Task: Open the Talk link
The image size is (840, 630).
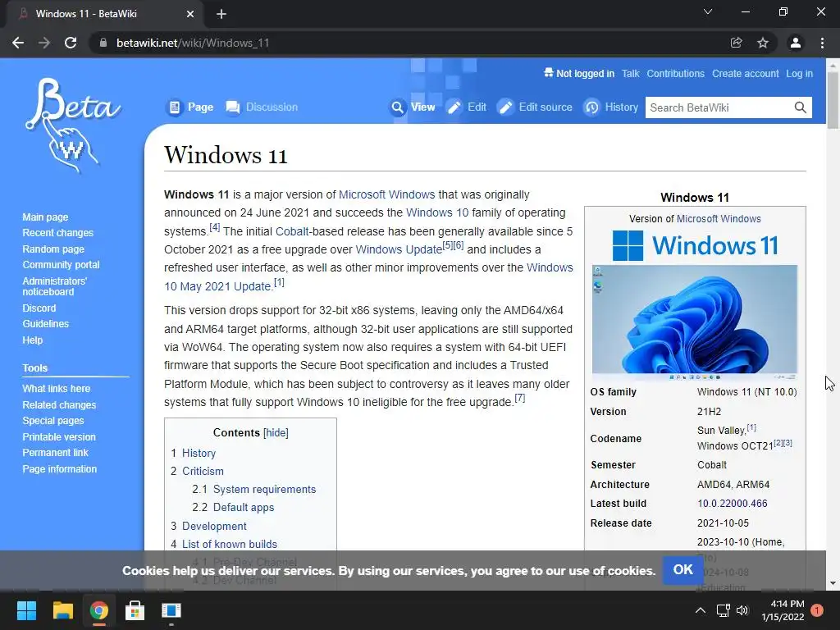Action: click(631, 73)
